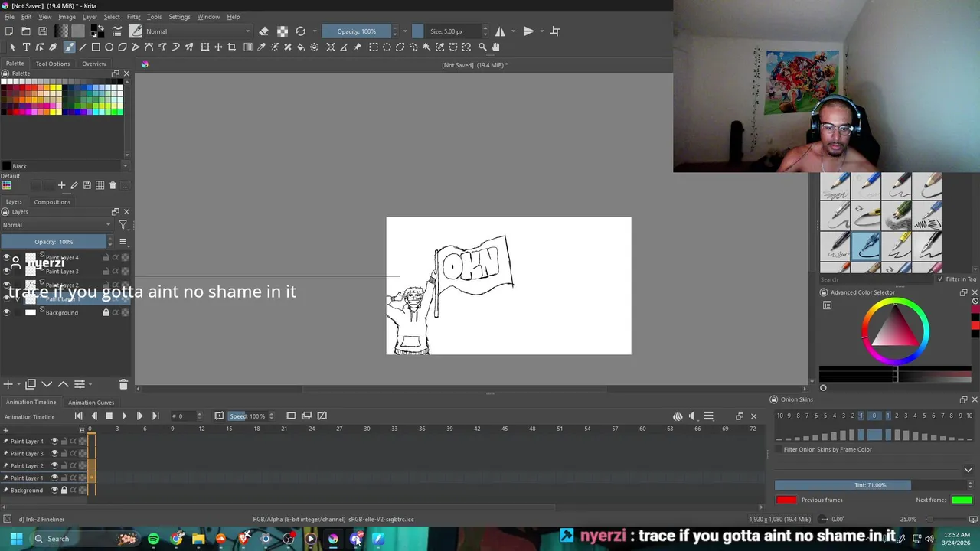The width and height of the screenshot is (980, 551).
Task: Select the Color Sampler eyedropper tool
Action: point(261,47)
